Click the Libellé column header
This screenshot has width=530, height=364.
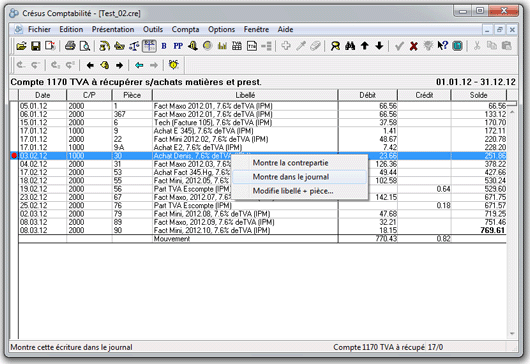point(245,95)
